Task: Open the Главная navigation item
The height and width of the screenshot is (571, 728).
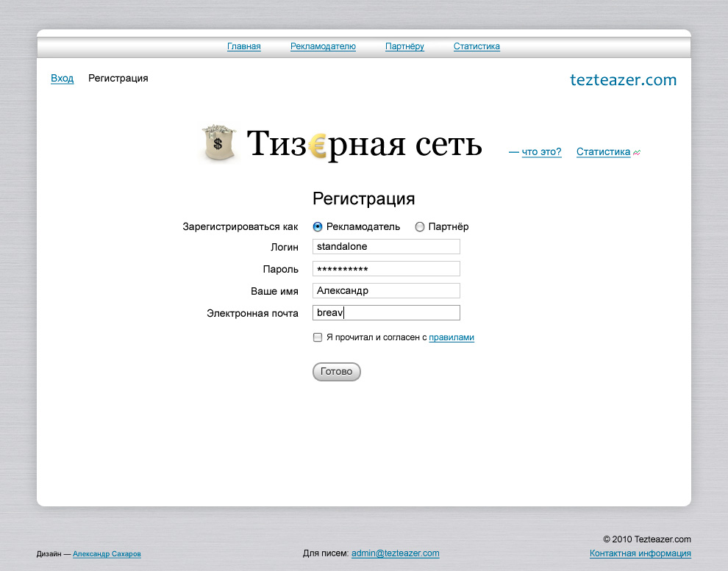Action: (243, 46)
